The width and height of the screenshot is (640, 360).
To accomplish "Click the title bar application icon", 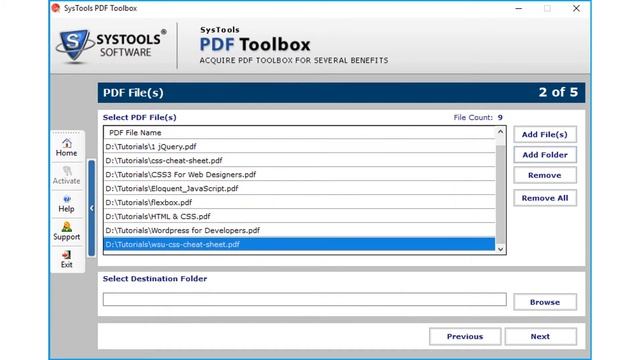I will 56,8.
